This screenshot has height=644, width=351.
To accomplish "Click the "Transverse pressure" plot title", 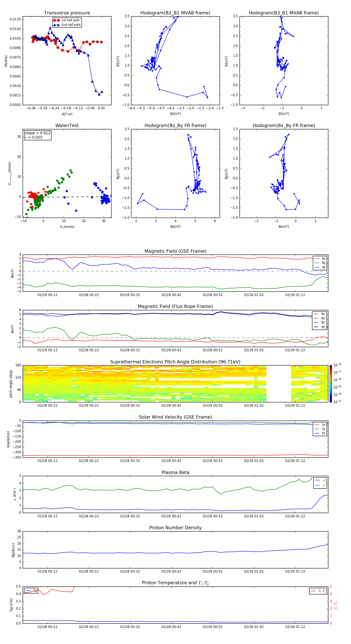I will [x=67, y=13].
